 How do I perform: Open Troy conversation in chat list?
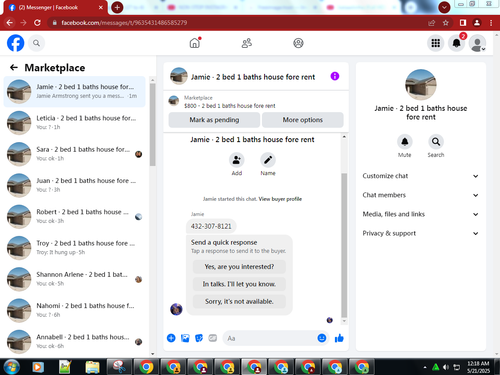(75, 248)
